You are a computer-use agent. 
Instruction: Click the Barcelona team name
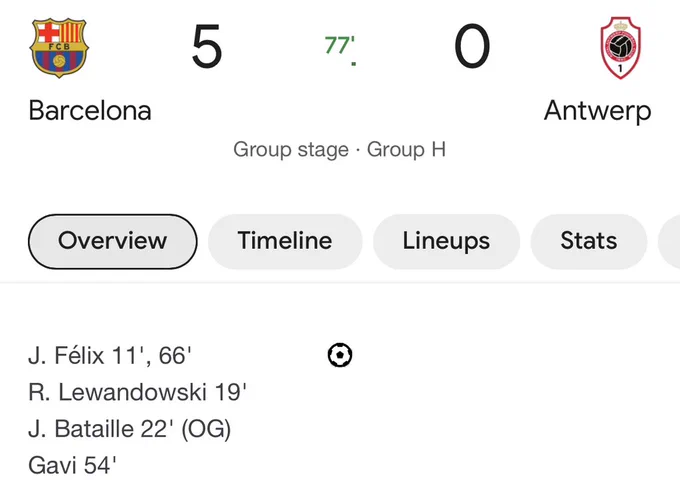[90, 111]
